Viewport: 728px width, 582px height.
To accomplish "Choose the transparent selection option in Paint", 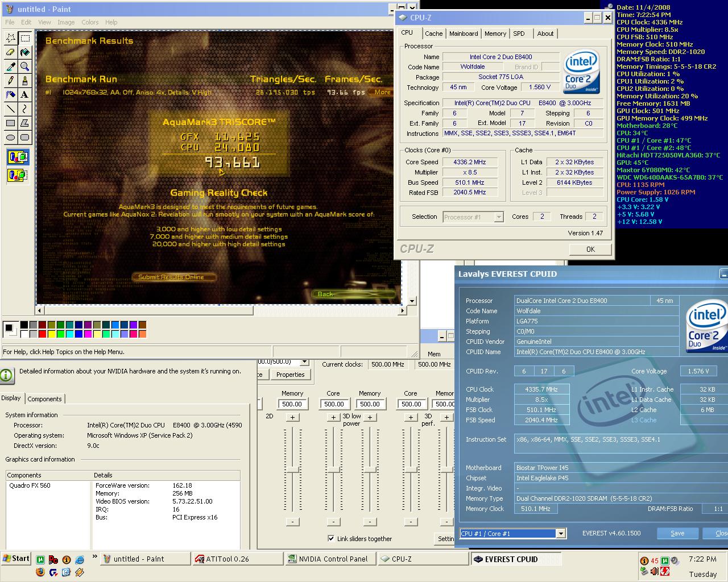I will pyautogui.click(x=18, y=175).
